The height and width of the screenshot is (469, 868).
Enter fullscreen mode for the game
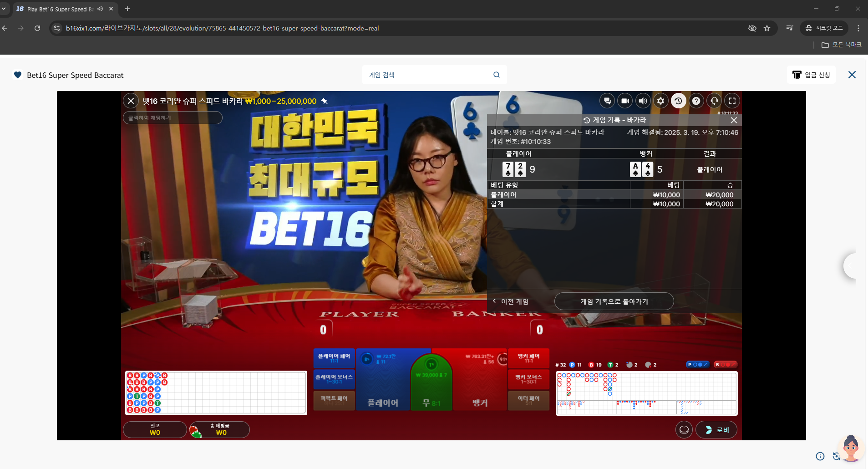732,101
